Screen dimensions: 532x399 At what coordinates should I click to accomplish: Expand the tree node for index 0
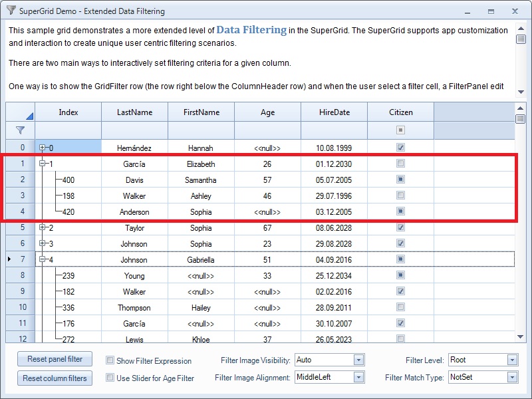point(43,148)
